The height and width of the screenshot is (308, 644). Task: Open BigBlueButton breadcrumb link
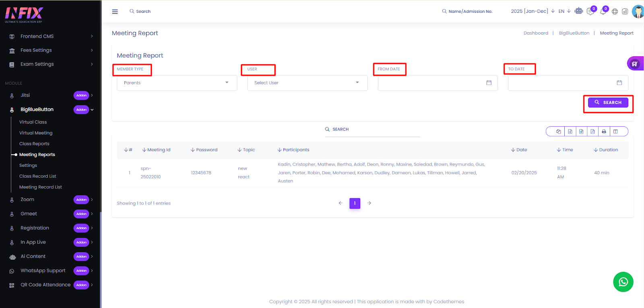point(574,33)
